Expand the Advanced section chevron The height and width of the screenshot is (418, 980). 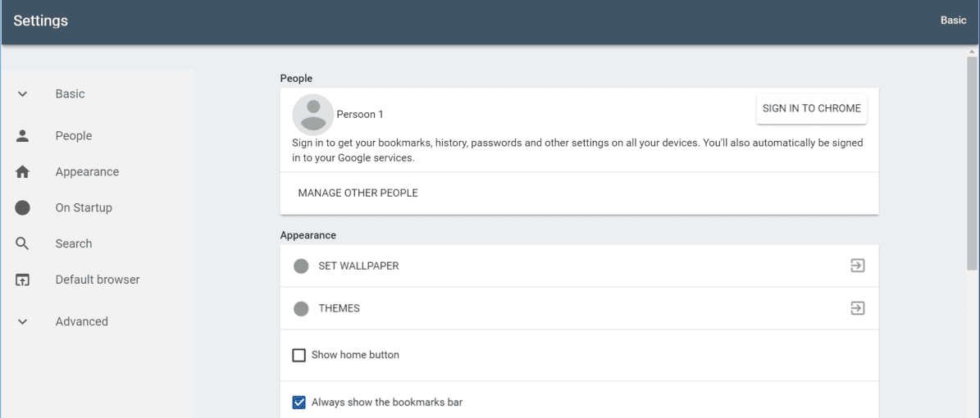pos(22,322)
